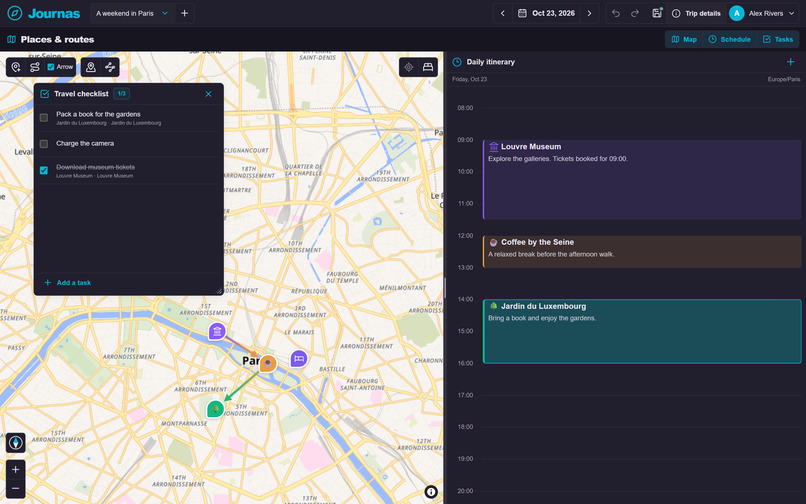Click the Add a task link
This screenshot has height=504, width=806.
(x=68, y=282)
